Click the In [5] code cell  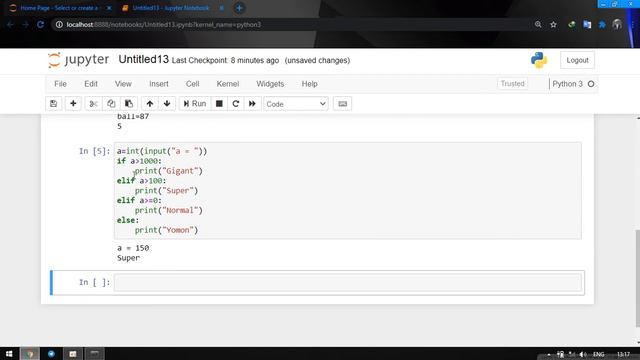click(x=348, y=191)
